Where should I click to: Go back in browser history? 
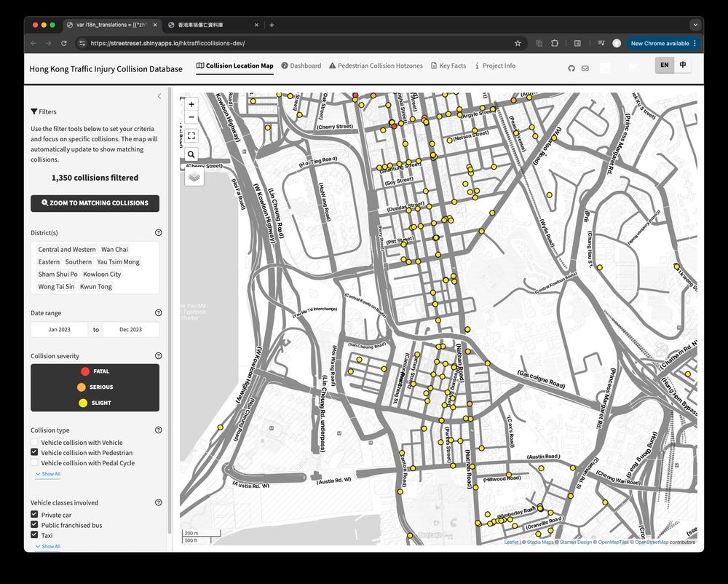[x=33, y=43]
